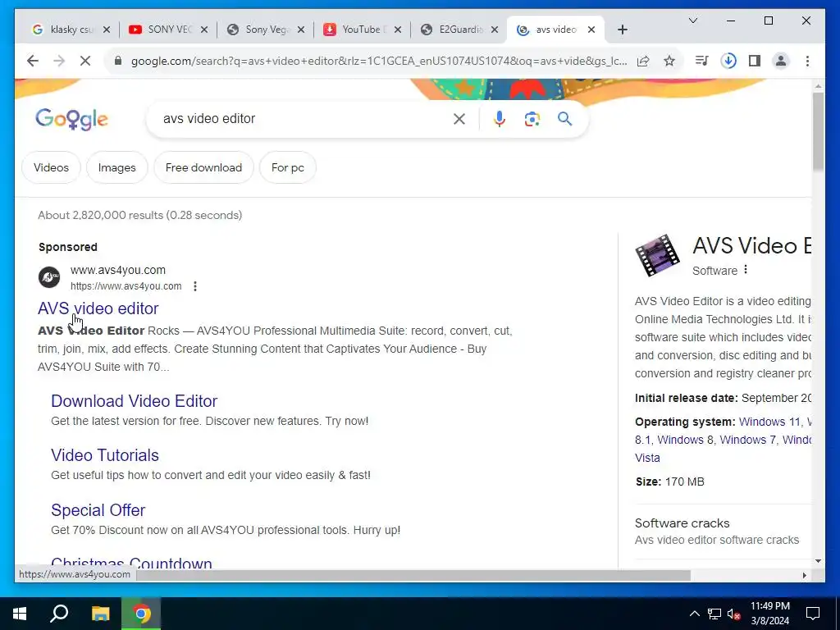
Task: Open File Explorer from the taskbar
Action: (x=100, y=614)
